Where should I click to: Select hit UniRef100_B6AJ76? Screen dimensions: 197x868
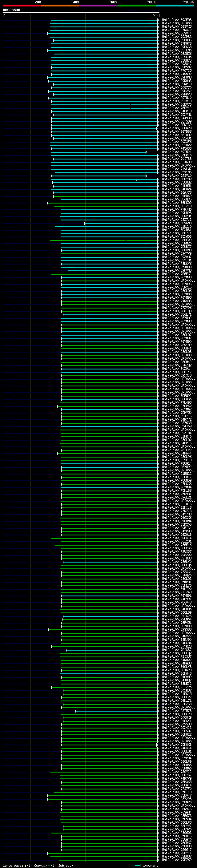coord(176,193)
